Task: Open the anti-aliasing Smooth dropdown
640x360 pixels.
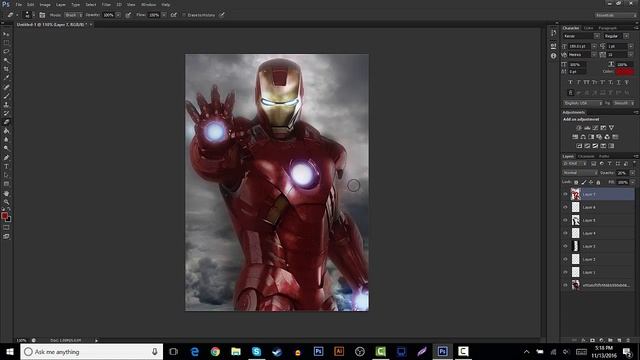Action: point(624,103)
